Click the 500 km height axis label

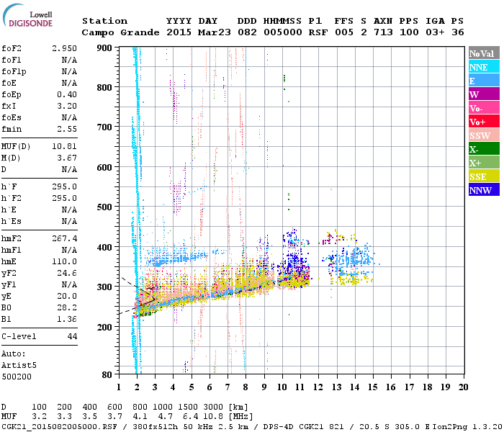[x=104, y=207]
